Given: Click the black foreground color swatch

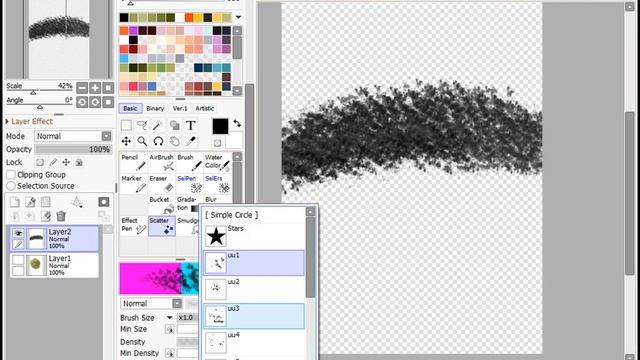Looking at the screenshot, I should click(x=220, y=126).
